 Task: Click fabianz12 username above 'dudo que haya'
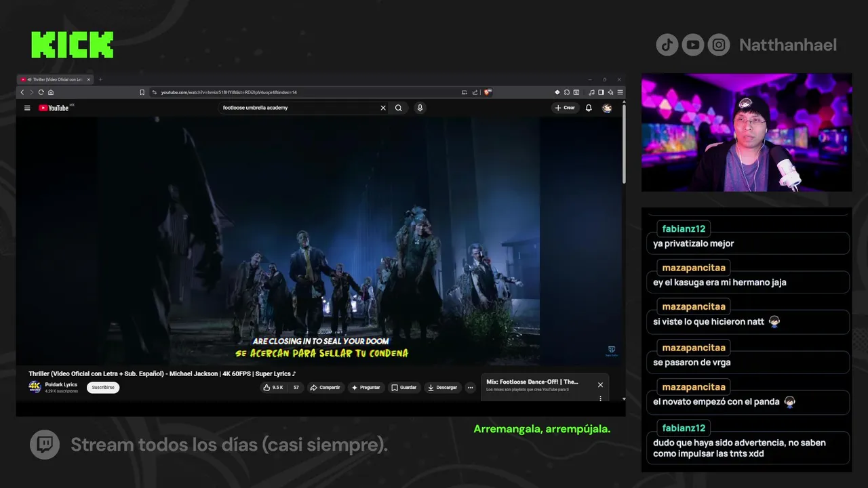click(x=684, y=428)
